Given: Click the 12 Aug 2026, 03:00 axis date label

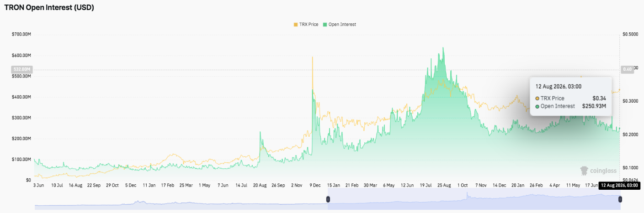Looking at the screenshot, I should 620,186.
